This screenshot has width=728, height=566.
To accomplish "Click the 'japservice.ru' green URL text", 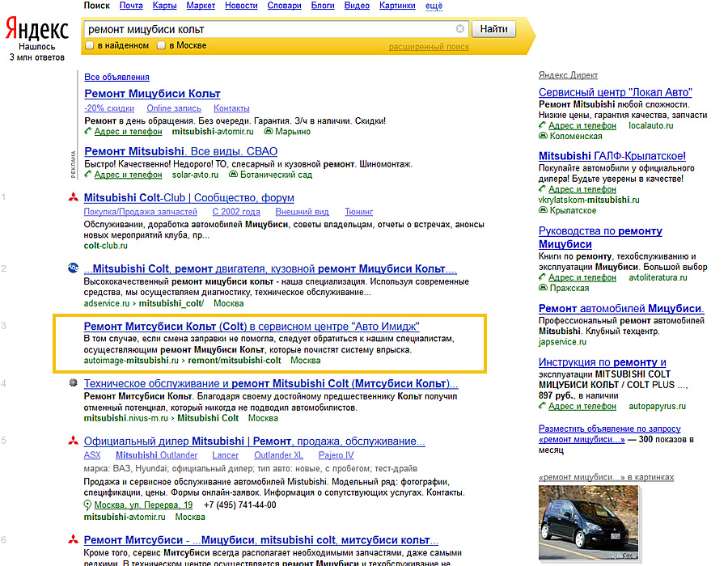I will pyautogui.click(x=562, y=342).
